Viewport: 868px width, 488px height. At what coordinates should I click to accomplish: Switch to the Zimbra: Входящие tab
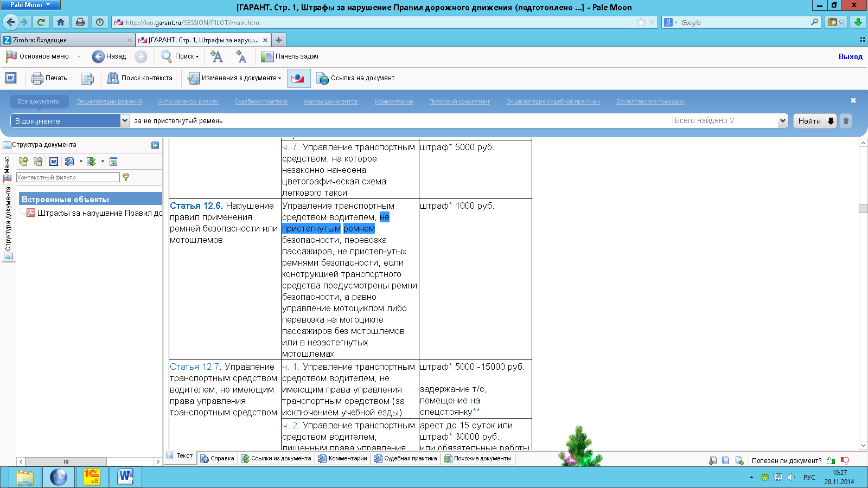click(x=67, y=40)
